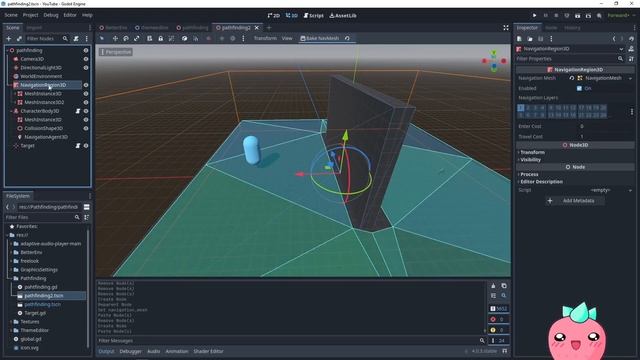Screen dimensions: 640x360
Task: Go back in the FileSystem path history
Action: click(x=7, y=207)
